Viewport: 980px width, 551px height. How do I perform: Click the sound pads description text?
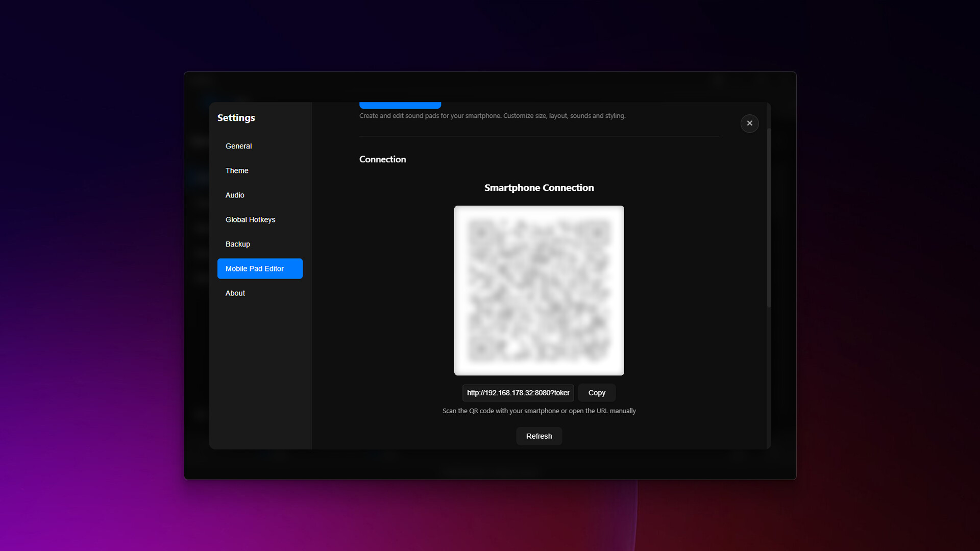coord(492,116)
